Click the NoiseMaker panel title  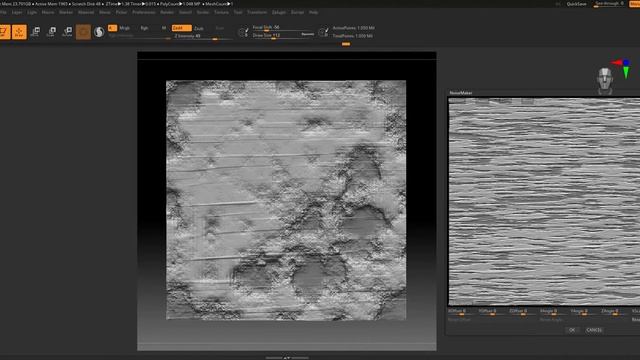pos(461,93)
